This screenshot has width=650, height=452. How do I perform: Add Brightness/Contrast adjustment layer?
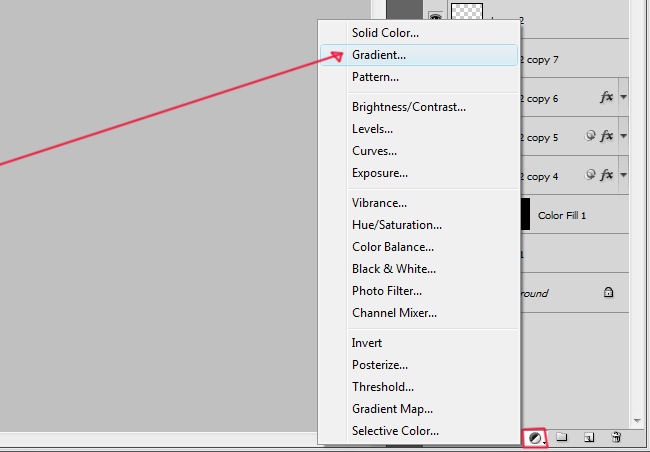coord(419,107)
